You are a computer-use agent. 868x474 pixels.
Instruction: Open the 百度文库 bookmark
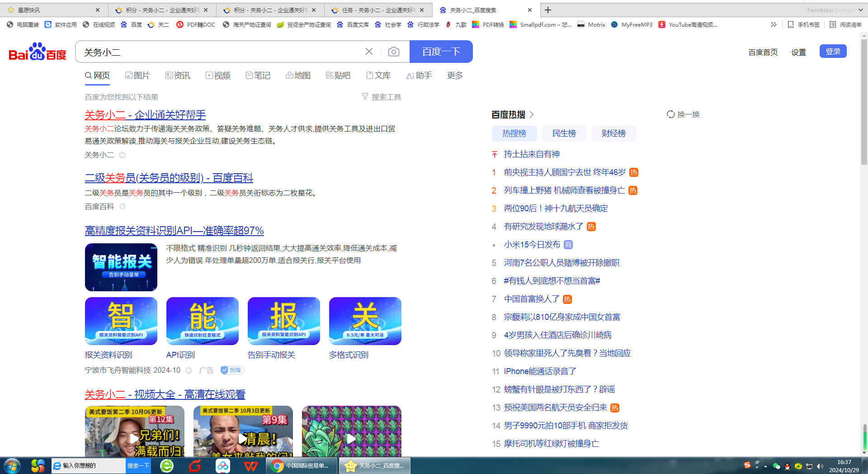(353, 24)
